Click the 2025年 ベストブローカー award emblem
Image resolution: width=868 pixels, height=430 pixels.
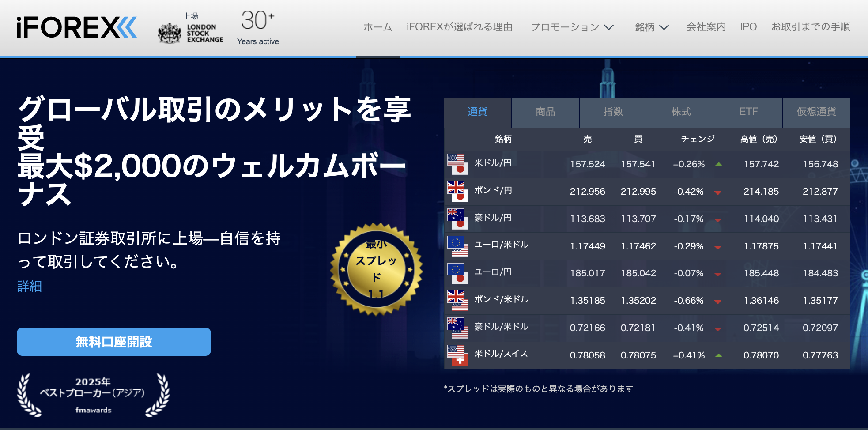tap(93, 395)
